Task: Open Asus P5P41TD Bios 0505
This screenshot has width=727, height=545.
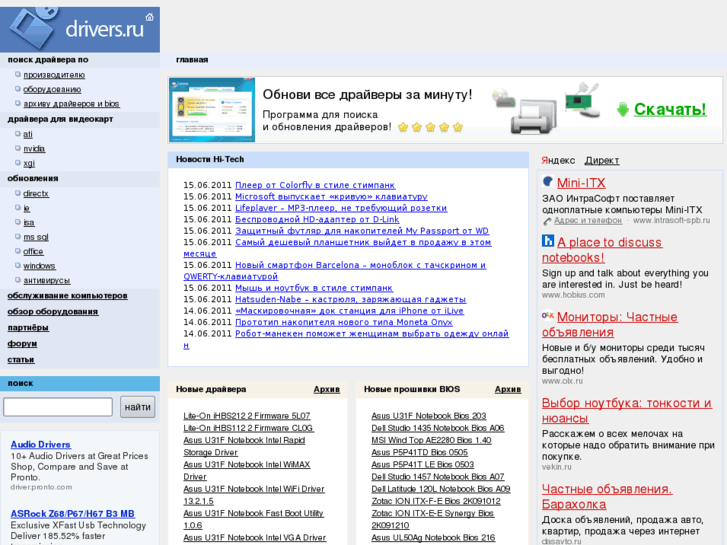Action: click(420, 452)
